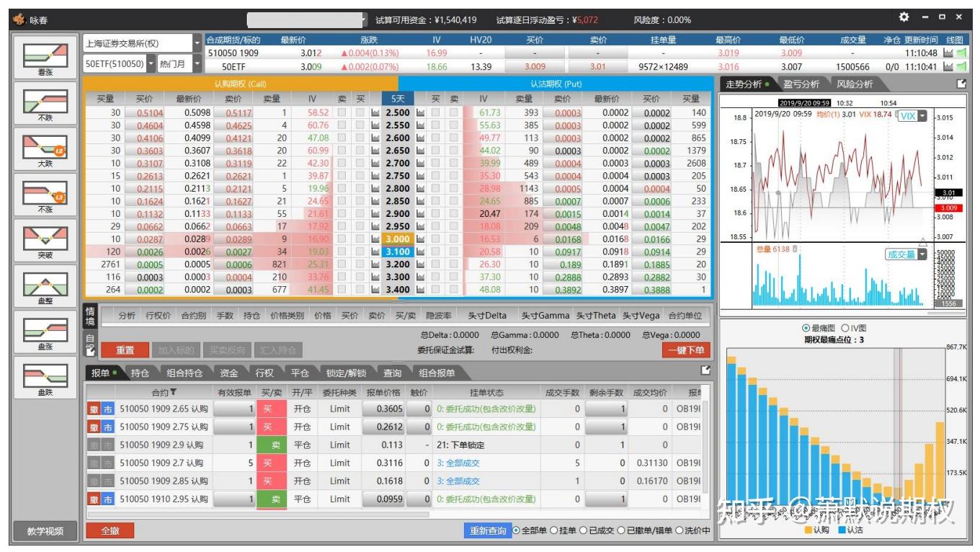
Task: Open call chart icon for strike 2.500
Action: pyautogui.click(x=375, y=112)
